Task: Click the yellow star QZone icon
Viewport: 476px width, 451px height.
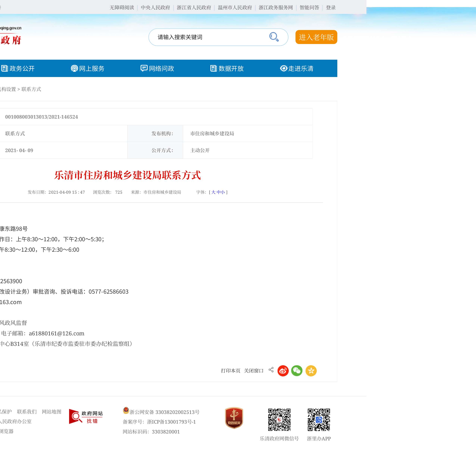Action: click(311, 371)
